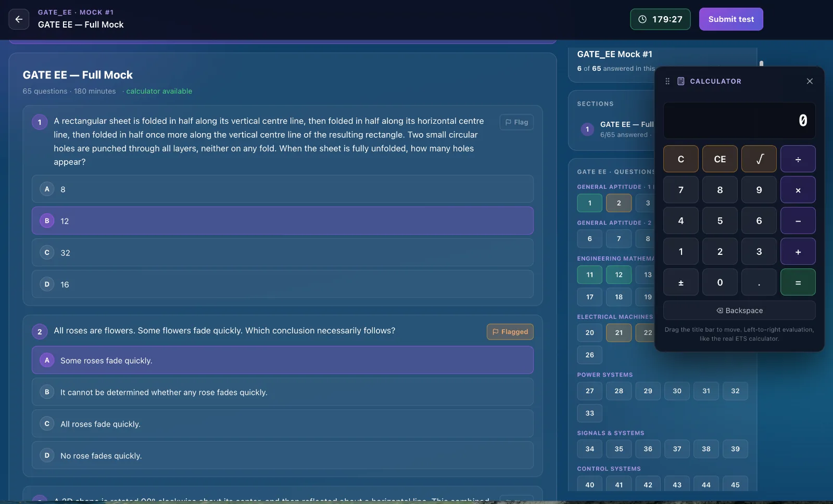The image size is (833, 504).
Task: Jump to question 33 in navigator
Action: tap(590, 413)
